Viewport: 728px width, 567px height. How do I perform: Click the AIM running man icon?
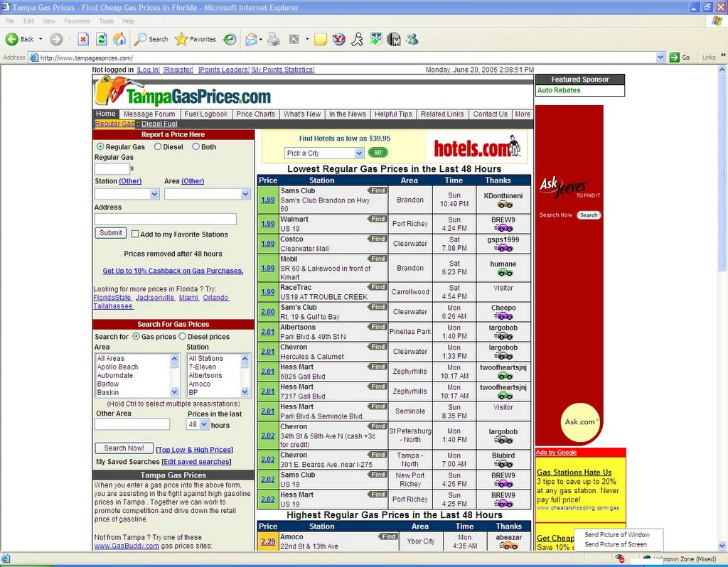click(357, 40)
